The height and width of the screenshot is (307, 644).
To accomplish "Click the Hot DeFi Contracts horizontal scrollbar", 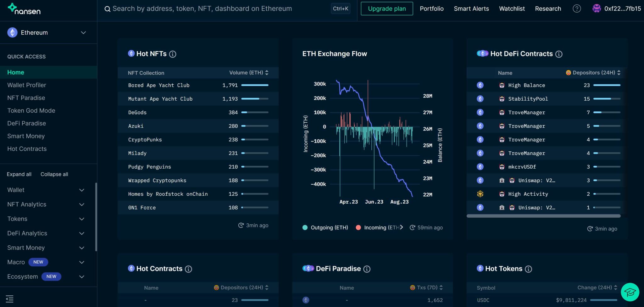I will click(543, 216).
